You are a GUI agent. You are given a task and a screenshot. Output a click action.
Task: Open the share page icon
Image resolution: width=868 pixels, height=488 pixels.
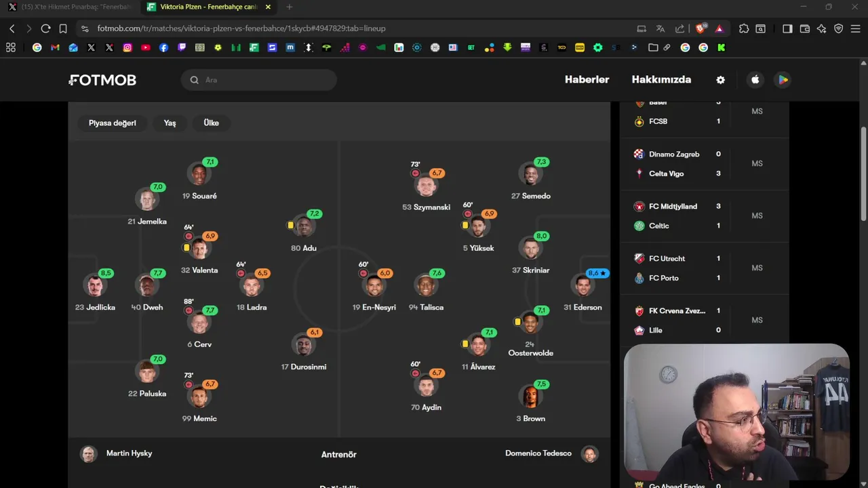pos(679,28)
